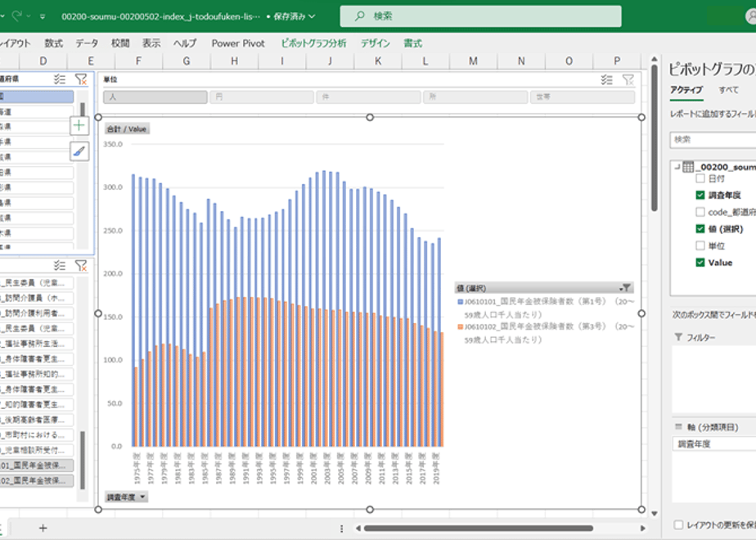Click the 軸 (分類項目) area handle icon
756x540 pixels.
(679, 427)
